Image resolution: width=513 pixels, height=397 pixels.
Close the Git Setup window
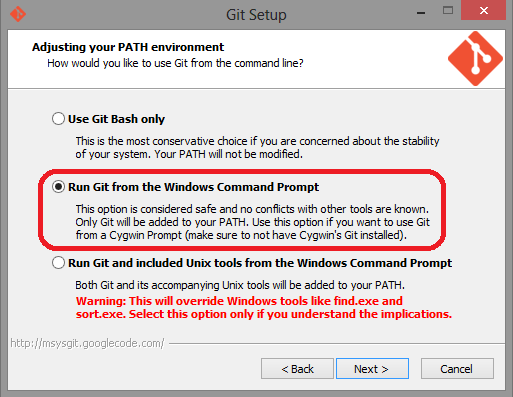click(484, 11)
